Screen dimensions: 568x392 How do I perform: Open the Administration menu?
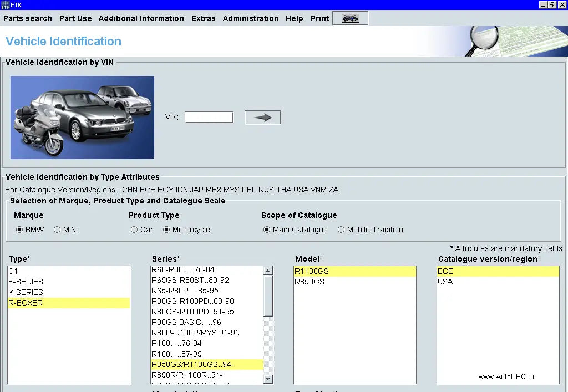click(250, 18)
